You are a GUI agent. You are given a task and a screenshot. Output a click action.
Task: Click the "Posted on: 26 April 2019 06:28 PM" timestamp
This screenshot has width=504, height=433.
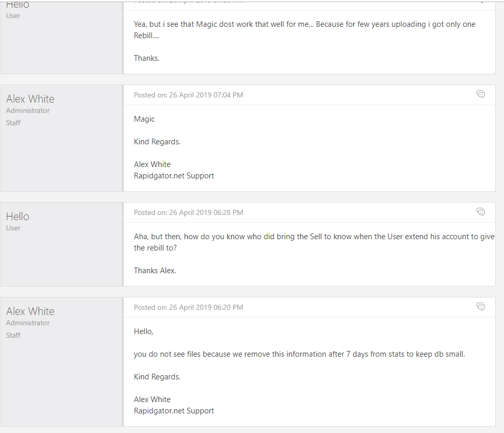point(188,212)
